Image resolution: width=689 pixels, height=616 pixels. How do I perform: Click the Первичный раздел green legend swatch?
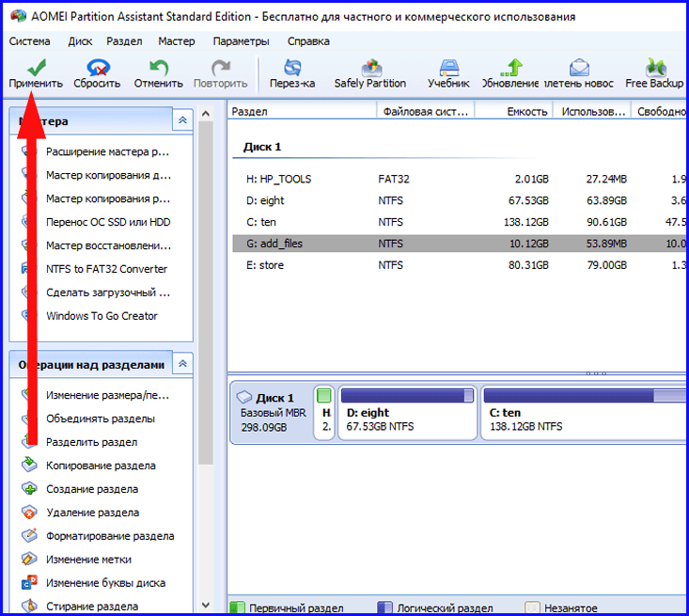click(237, 608)
